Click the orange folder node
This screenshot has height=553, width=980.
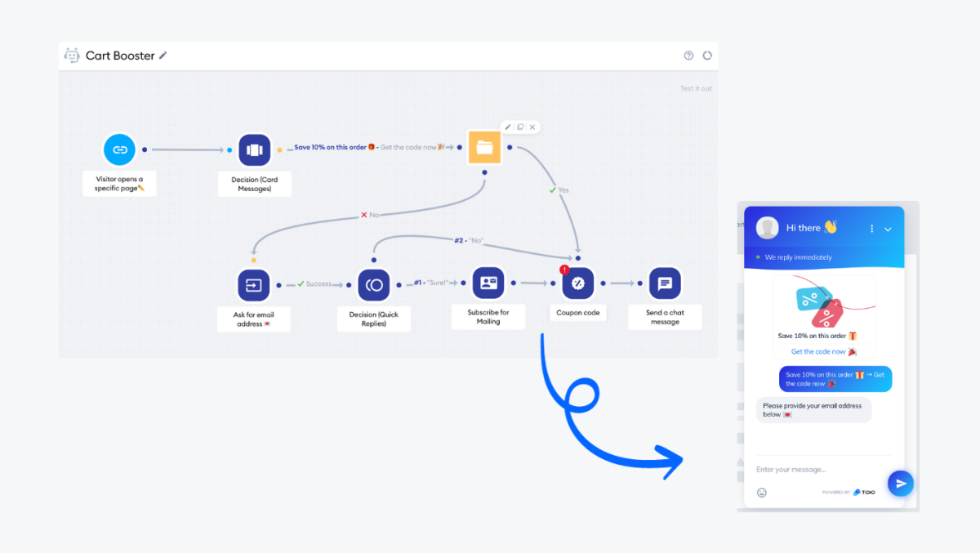pos(484,147)
